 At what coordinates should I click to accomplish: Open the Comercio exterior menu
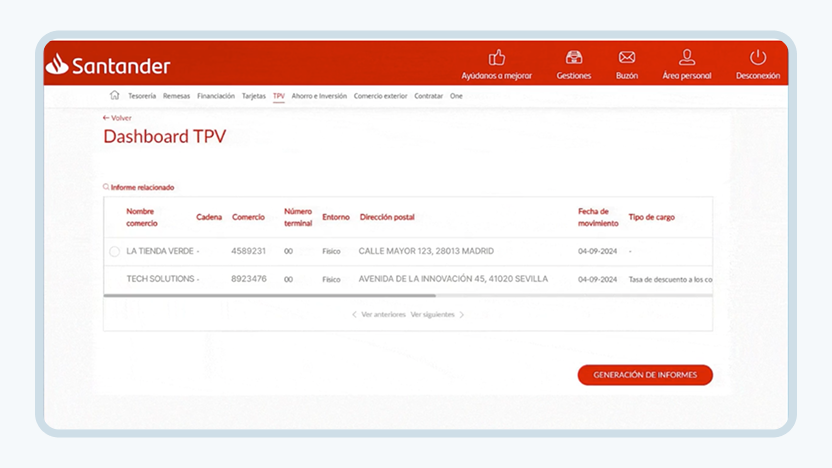click(x=380, y=96)
